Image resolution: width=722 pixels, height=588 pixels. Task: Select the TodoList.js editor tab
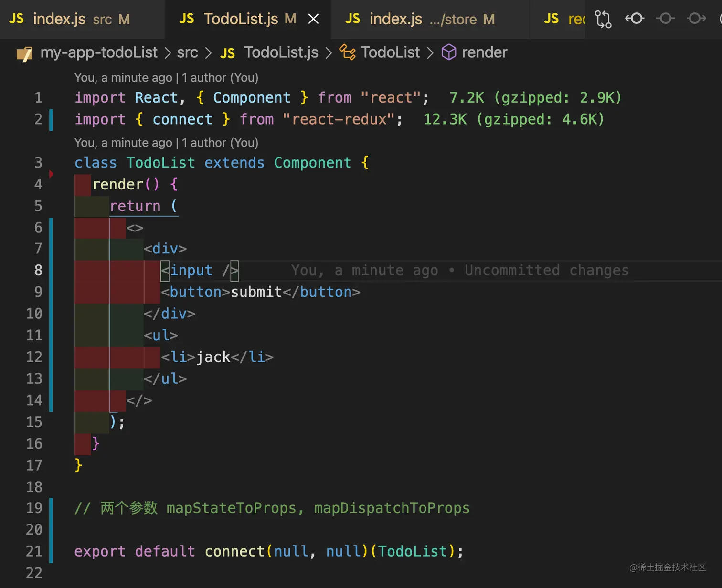coord(248,19)
